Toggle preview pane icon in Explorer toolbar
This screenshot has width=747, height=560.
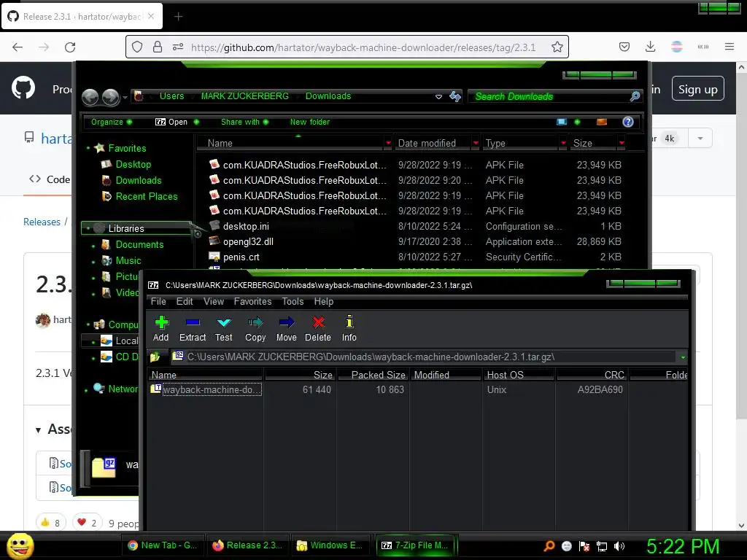602,122
